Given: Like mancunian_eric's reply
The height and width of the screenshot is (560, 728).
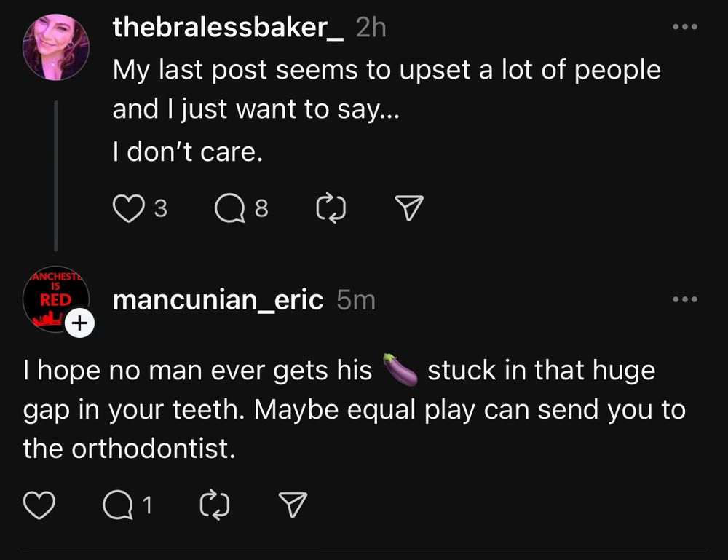Looking at the screenshot, I should point(39,505).
